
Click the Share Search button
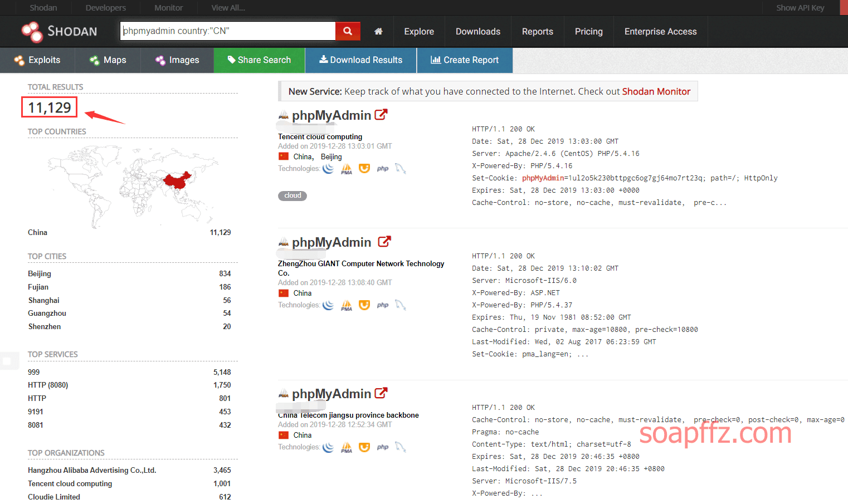pyautogui.click(x=259, y=60)
